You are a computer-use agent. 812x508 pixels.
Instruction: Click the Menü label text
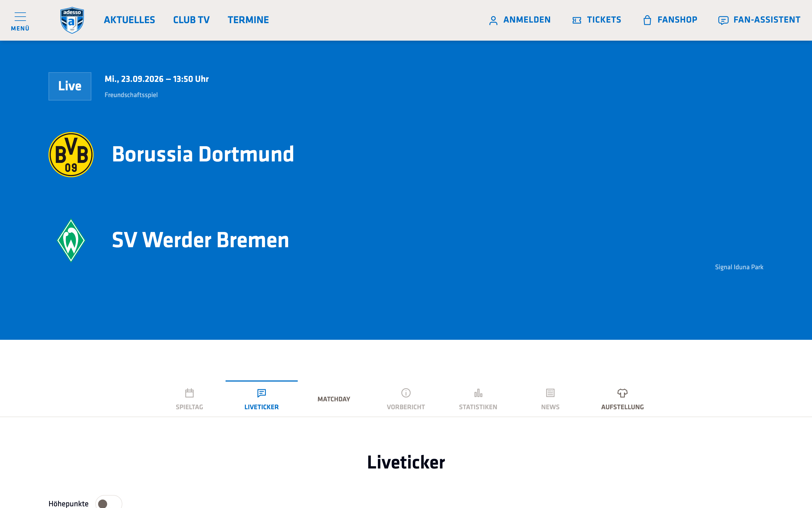click(x=20, y=29)
